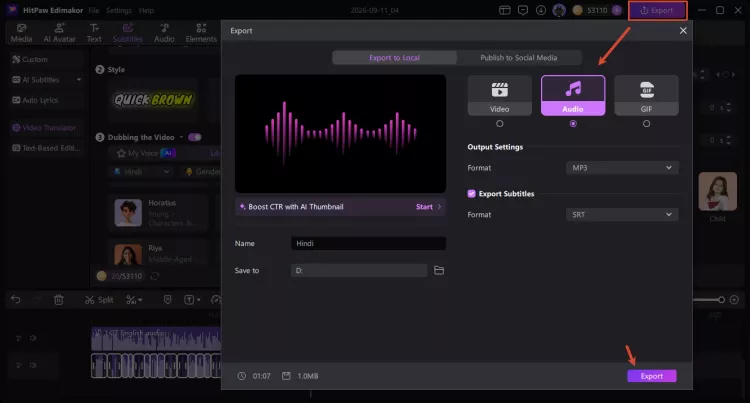Choose the Horatius voice avatar
This screenshot has height=403, width=750.
point(128,213)
